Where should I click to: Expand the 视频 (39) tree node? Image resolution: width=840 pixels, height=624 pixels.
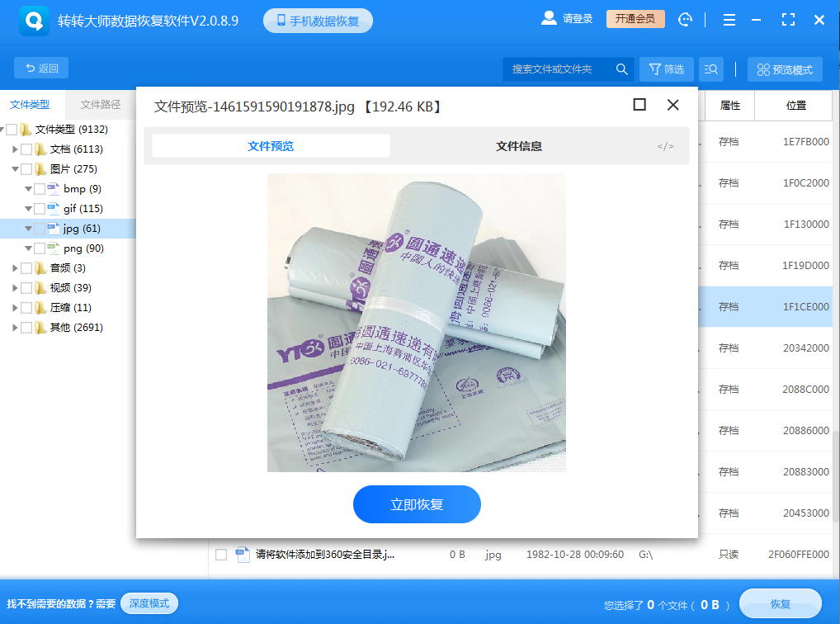(14, 287)
